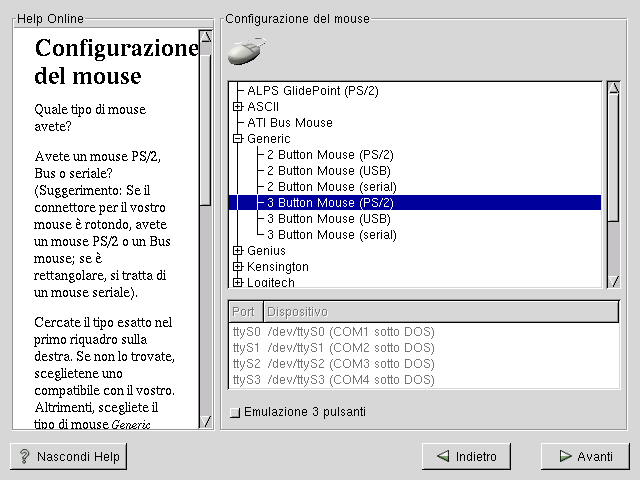
Task: Select ALPS GlidePoint (PS/2) entry
Action: [312, 91]
